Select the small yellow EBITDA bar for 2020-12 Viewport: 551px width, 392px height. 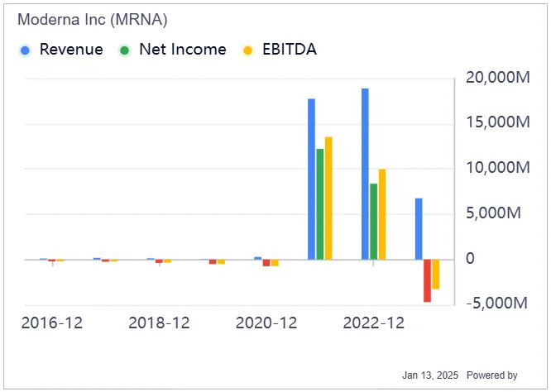click(275, 263)
